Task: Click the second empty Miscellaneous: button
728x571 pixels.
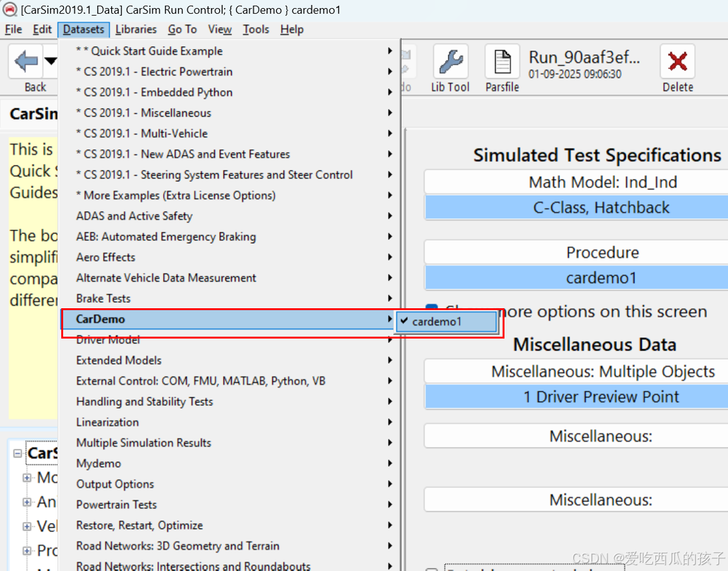Action: pos(576,500)
